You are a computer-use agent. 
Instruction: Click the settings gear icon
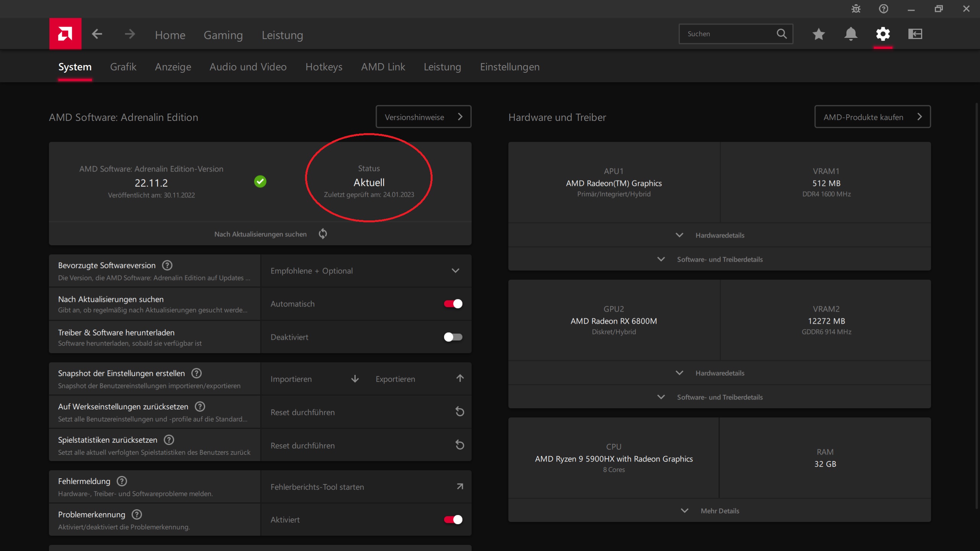[883, 34]
